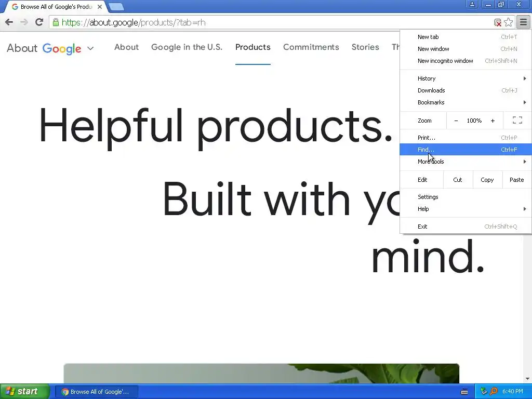Open the About page navigation link
The width and height of the screenshot is (532, 399).
[x=127, y=47]
